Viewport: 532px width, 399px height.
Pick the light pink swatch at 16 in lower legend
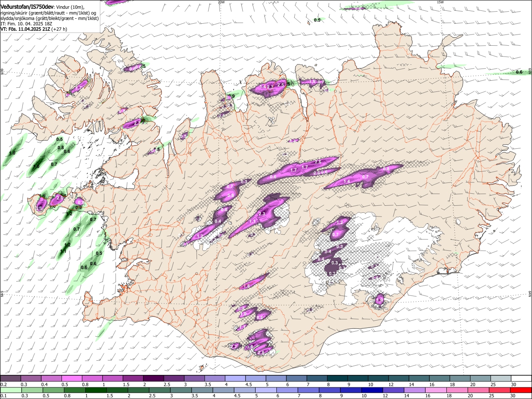[x=436, y=390]
